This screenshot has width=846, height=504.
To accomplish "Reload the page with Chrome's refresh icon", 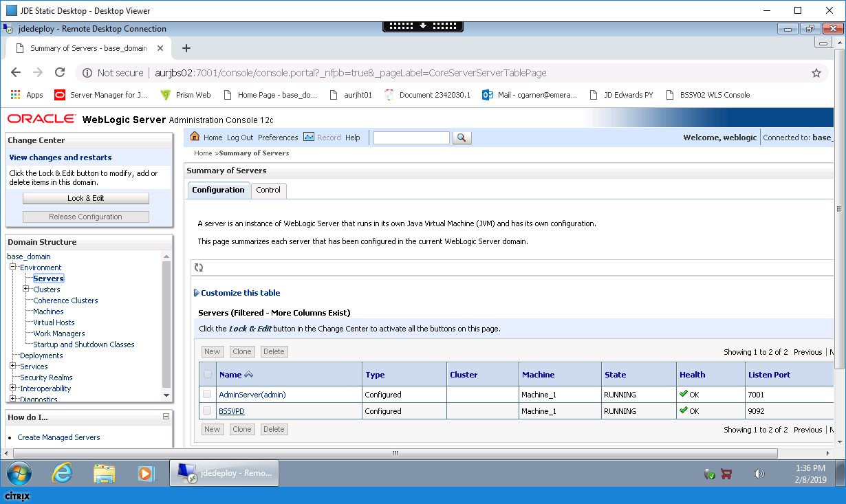I will tap(60, 73).
